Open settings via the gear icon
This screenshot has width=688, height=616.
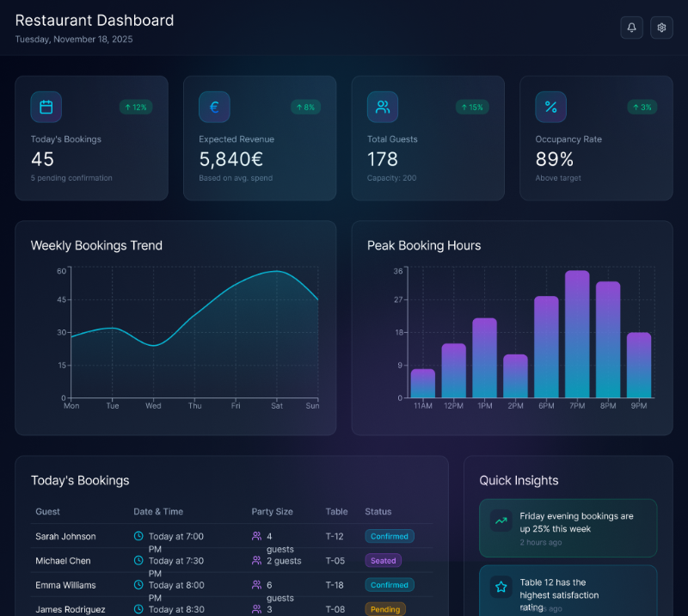click(661, 28)
